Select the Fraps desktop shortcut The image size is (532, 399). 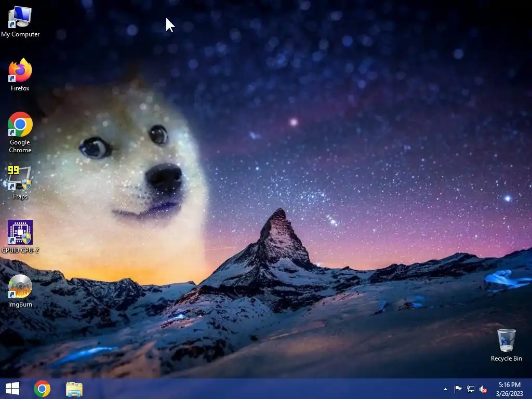click(20, 182)
